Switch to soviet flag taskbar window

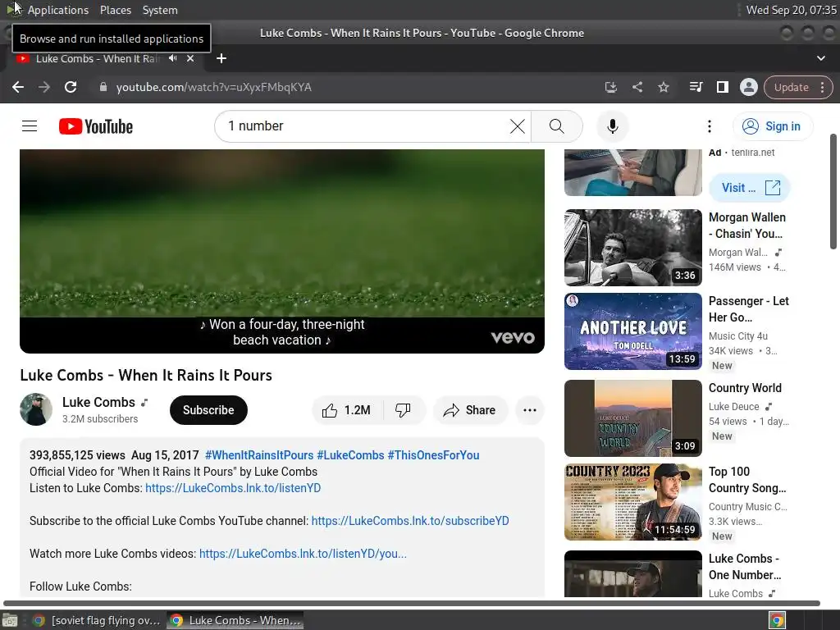(x=97, y=620)
